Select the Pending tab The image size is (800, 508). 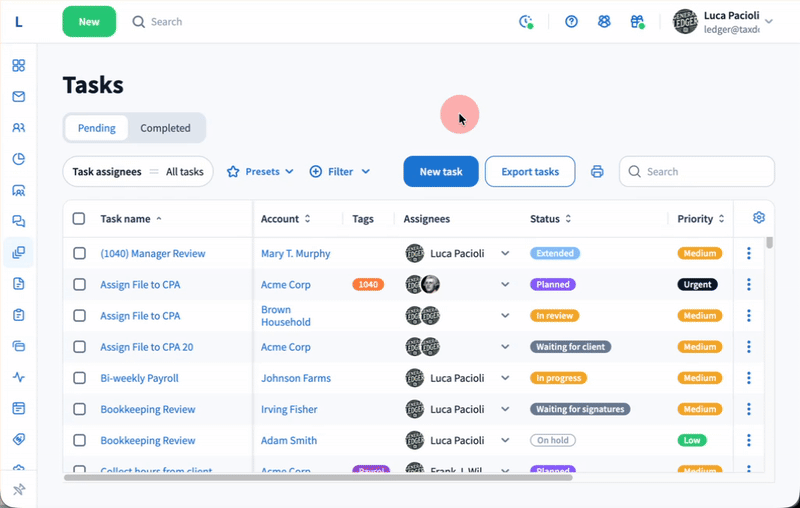coord(97,128)
